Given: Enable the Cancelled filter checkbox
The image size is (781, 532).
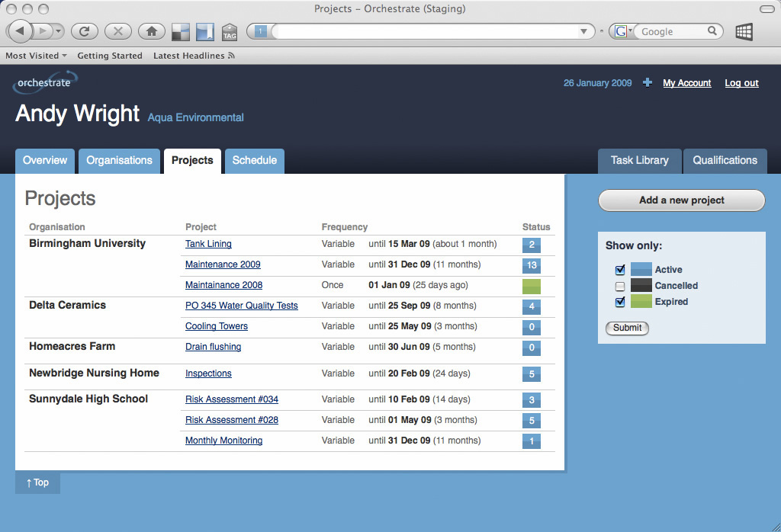Looking at the screenshot, I should pyautogui.click(x=620, y=286).
